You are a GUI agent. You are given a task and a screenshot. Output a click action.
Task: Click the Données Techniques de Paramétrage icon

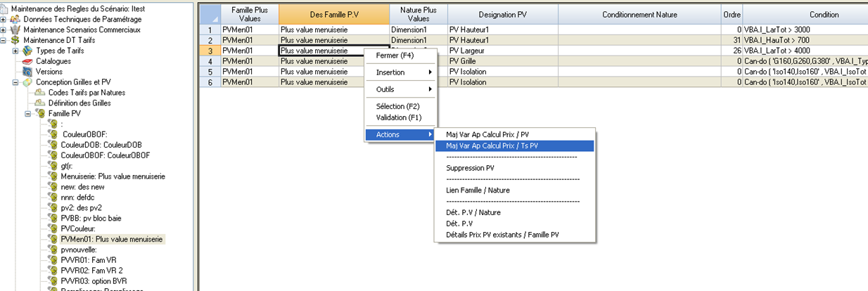pos(15,19)
